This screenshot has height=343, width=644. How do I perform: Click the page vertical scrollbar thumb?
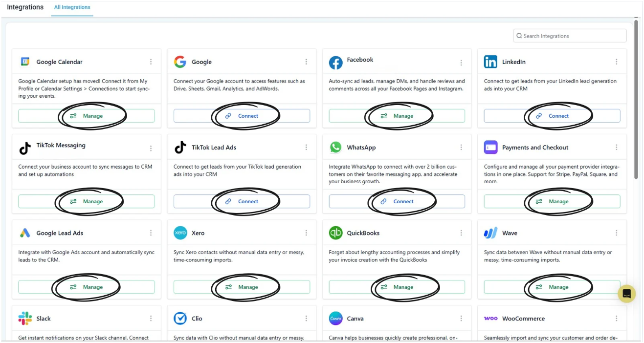point(636,99)
